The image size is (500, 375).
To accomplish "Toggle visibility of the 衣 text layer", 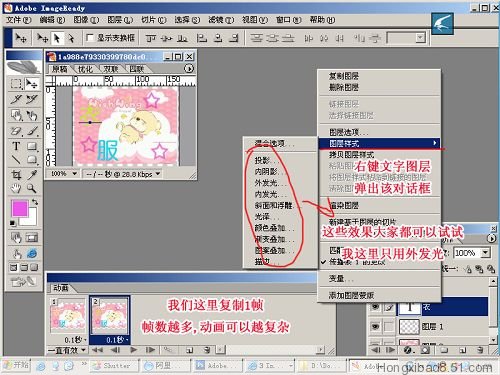I will pyautogui.click(x=375, y=307).
